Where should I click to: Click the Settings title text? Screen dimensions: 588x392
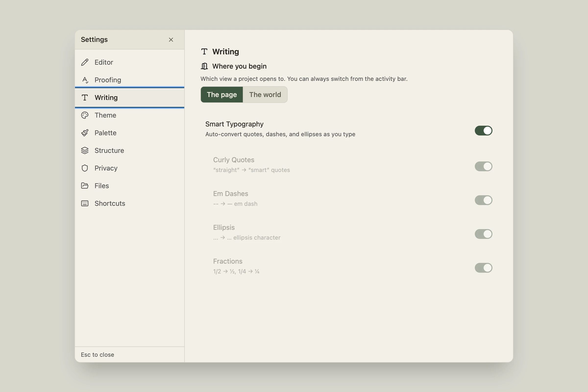[94, 39]
